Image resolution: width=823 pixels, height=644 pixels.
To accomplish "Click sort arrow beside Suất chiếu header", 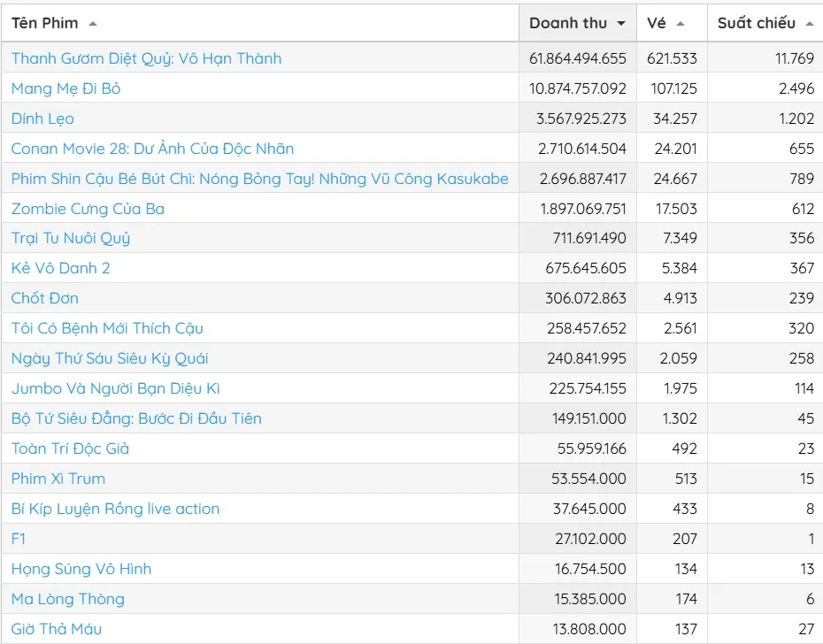I will [x=809, y=24].
